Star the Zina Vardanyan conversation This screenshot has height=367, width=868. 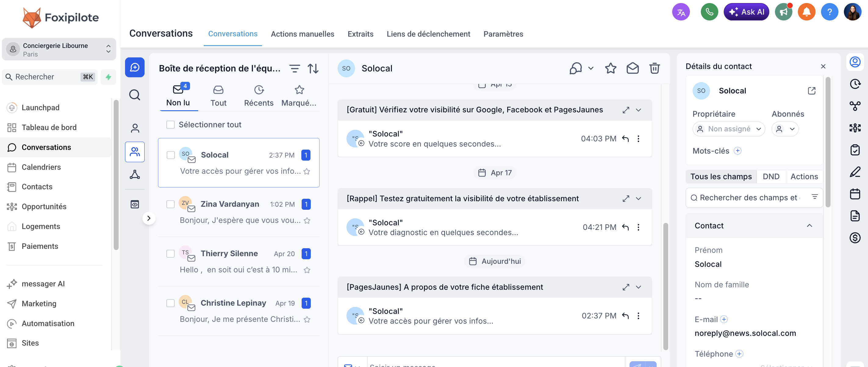pos(307,221)
